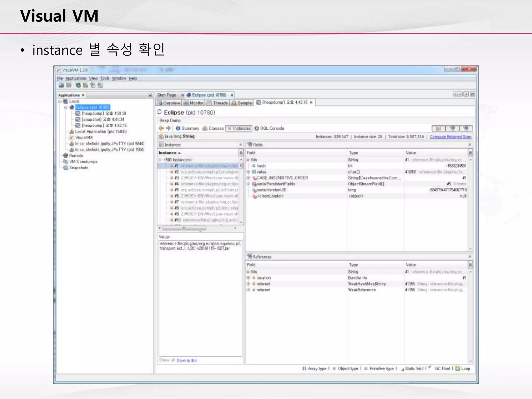The image size is (532, 399).
Task: Click the Show all link
Action: click(x=167, y=360)
